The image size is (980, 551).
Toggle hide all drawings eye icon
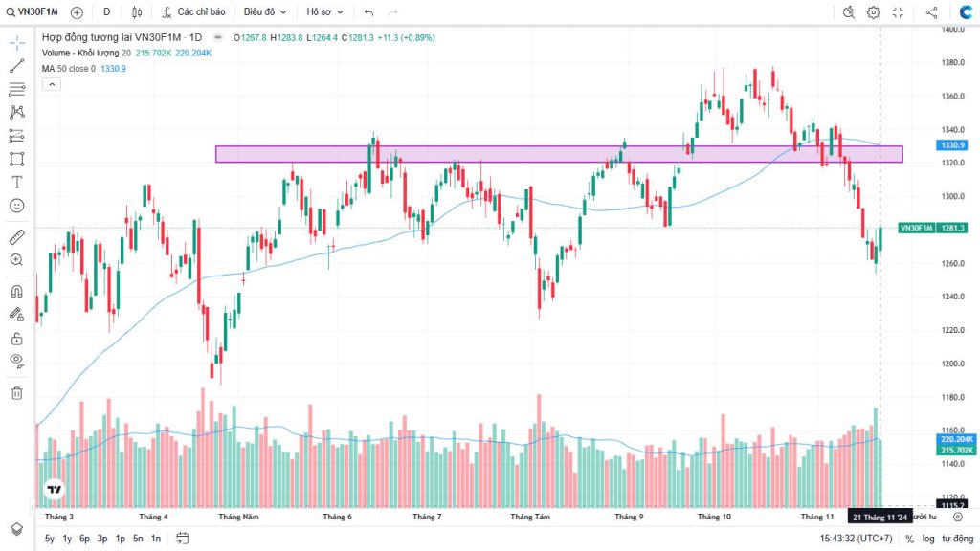[x=16, y=361]
